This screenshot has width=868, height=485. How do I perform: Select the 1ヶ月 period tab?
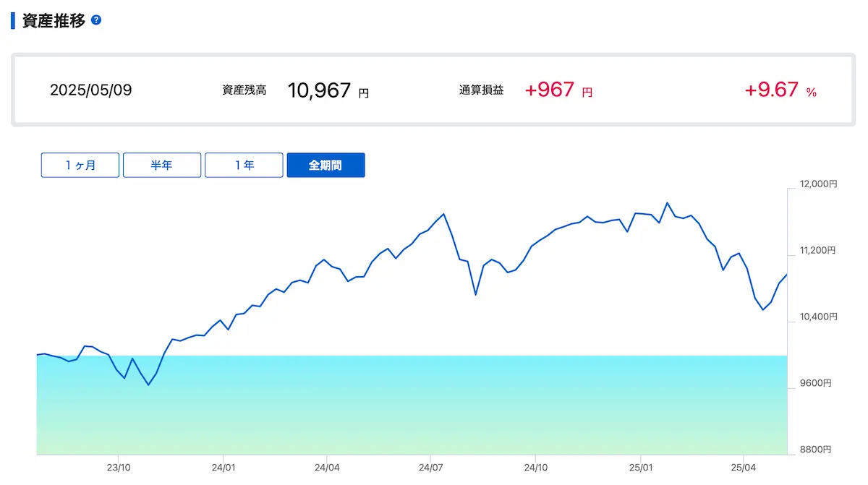pyautogui.click(x=80, y=166)
